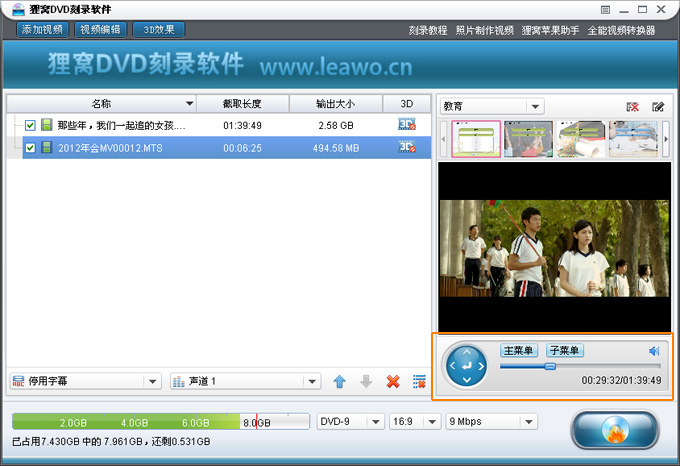Click the 3D icon on 2012年会MV00012.MTS row
680x466 pixels.
tap(407, 147)
